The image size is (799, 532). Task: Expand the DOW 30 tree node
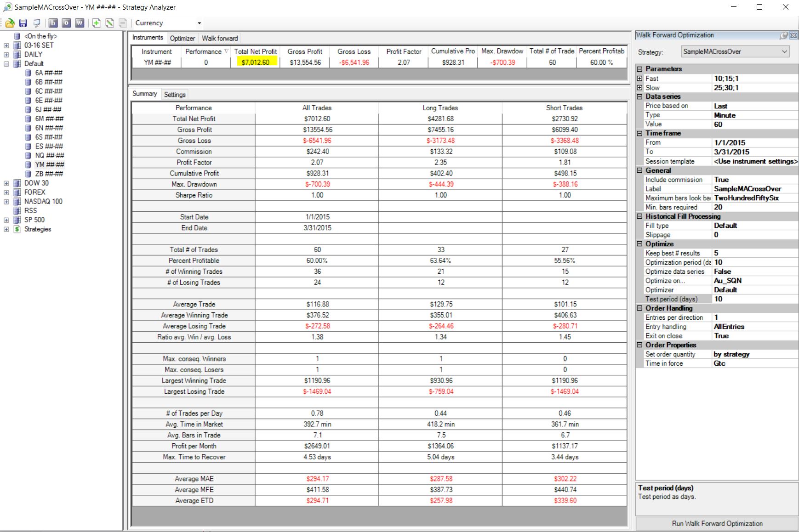point(6,183)
